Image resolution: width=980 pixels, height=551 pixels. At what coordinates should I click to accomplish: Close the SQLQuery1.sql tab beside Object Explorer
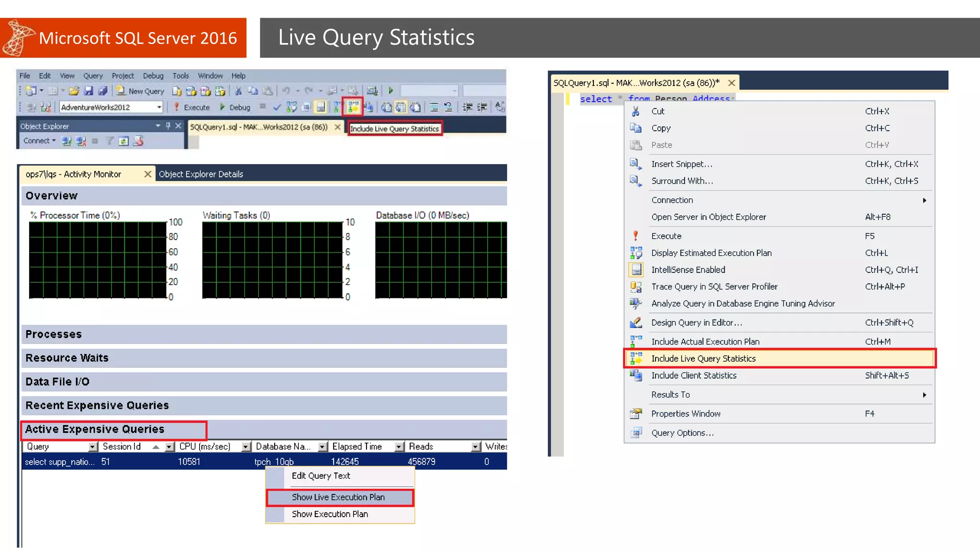tap(337, 127)
